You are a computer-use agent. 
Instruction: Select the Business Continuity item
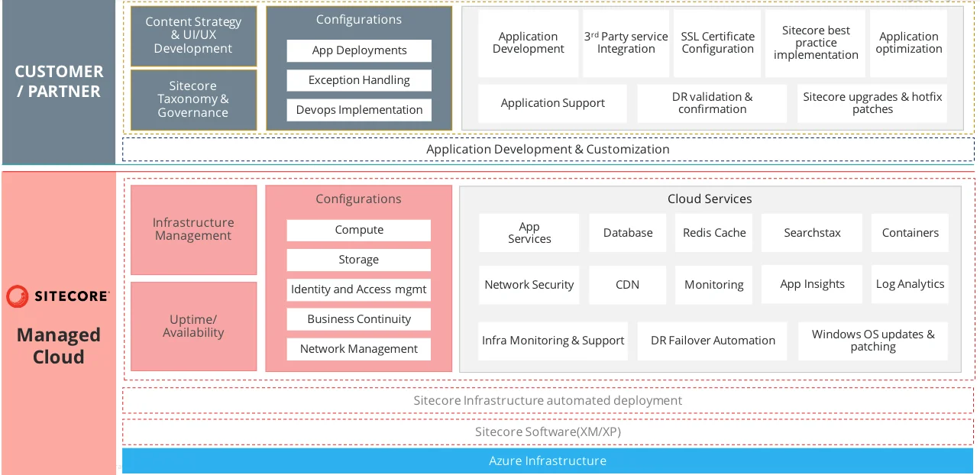tap(359, 319)
